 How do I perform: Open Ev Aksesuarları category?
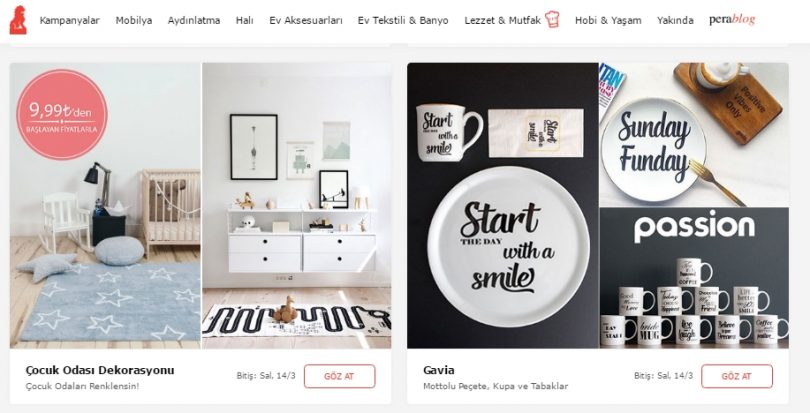pos(306,21)
